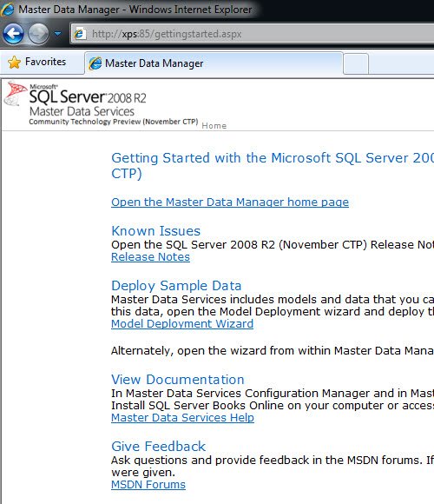Click the IE icon on Master Data Manager tab
Screen dimensions: 434x504
coord(95,63)
